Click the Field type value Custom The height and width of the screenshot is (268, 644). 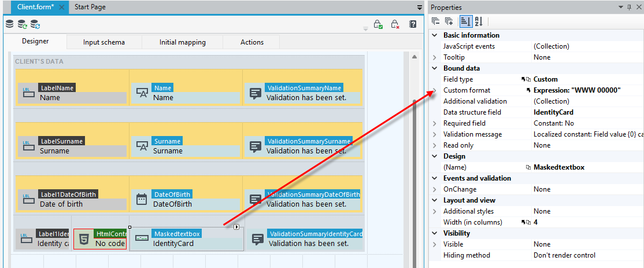tap(545, 79)
